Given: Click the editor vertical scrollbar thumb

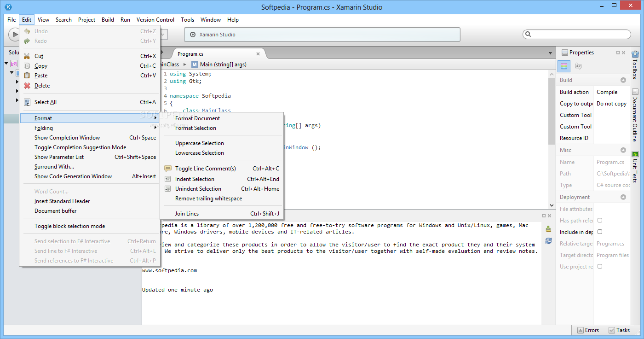Looking at the screenshot, I should pyautogui.click(x=552, y=111).
